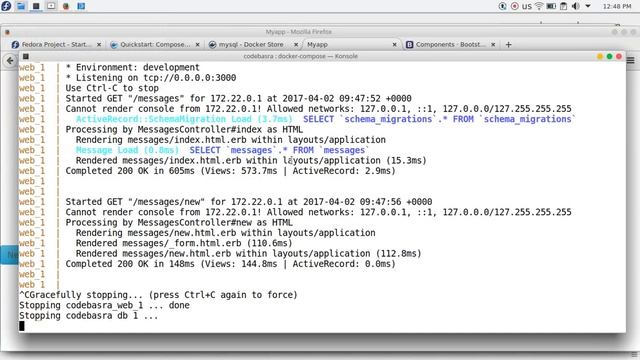Click 'Message Load (0.8ms)' text
The height and width of the screenshot is (360, 640).
[127, 150]
